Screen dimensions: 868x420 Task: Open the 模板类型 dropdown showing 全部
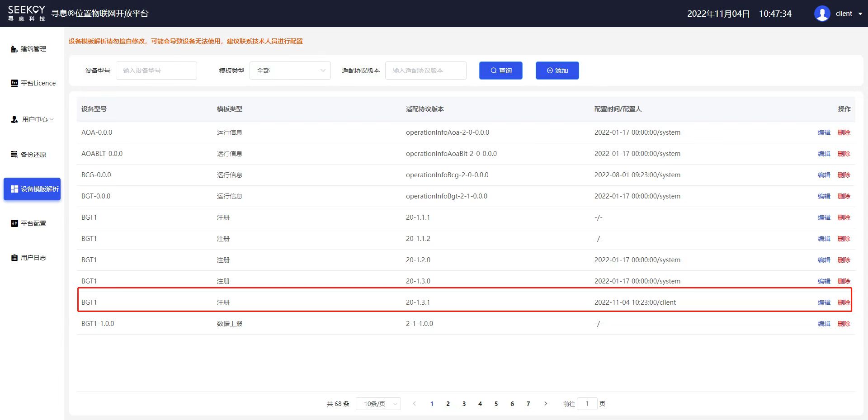coord(290,71)
